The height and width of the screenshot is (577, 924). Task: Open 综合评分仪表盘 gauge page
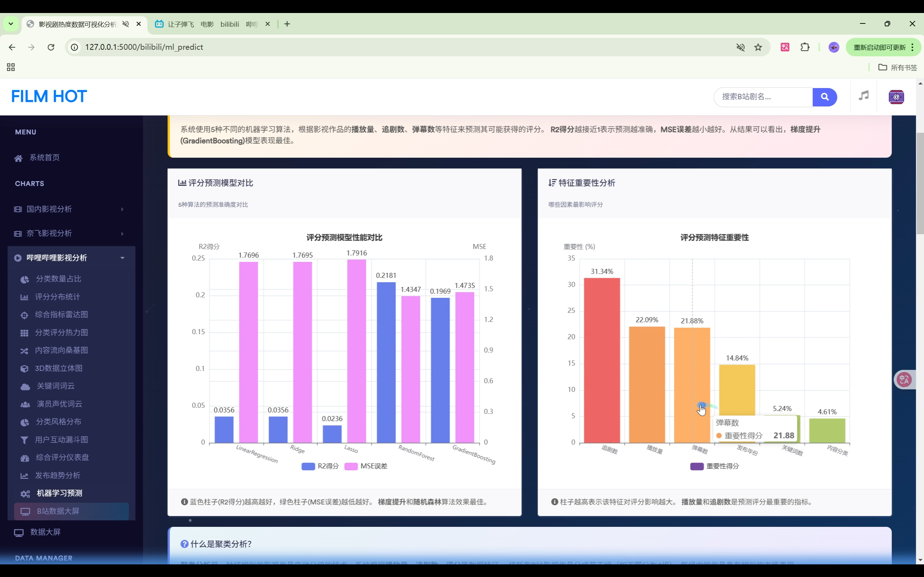[62, 457]
